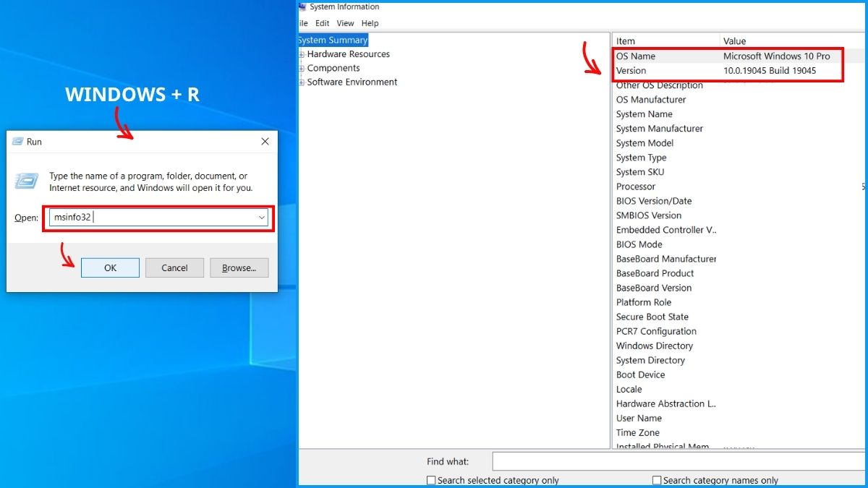Select the System SKU row
The width and height of the screenshot is (868, 488).
pos(739,172)
